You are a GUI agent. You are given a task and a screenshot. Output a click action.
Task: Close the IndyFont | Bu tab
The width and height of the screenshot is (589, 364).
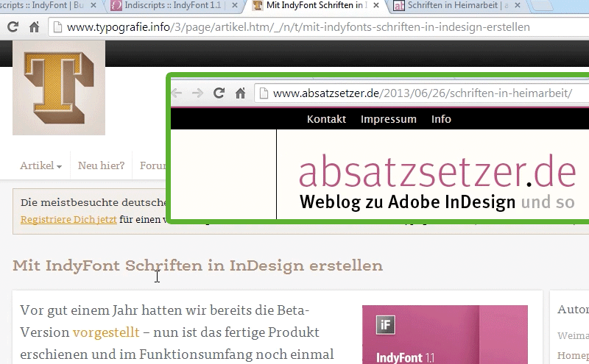94,5
